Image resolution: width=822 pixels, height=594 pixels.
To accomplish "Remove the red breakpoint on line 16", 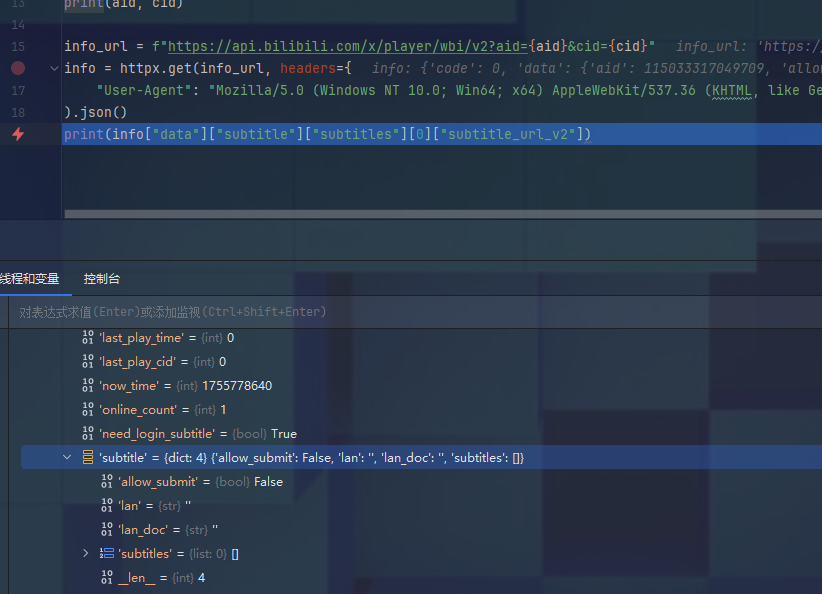I will click(17, 69).
